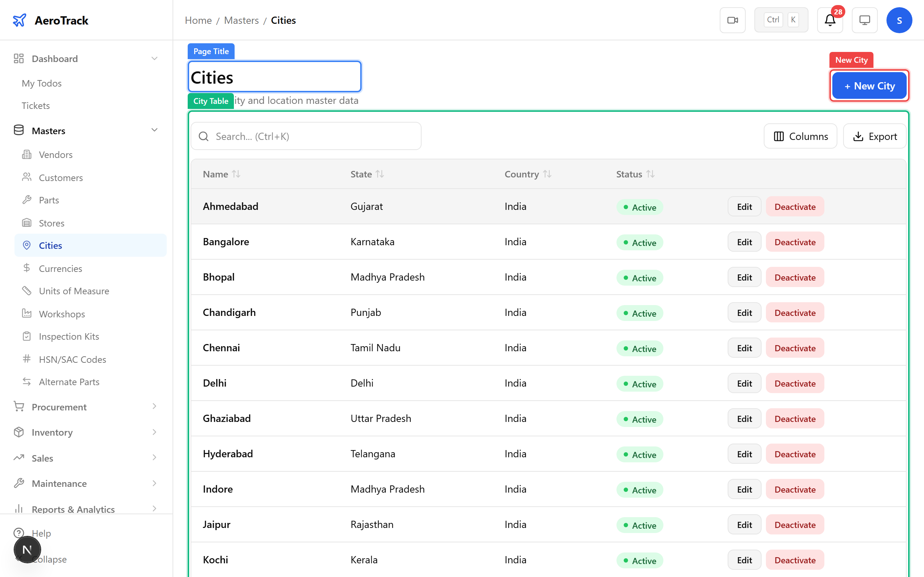924x577 pixels.
Task: Click the AeroTrack plane logo
Action: click(x=19, y=20)
